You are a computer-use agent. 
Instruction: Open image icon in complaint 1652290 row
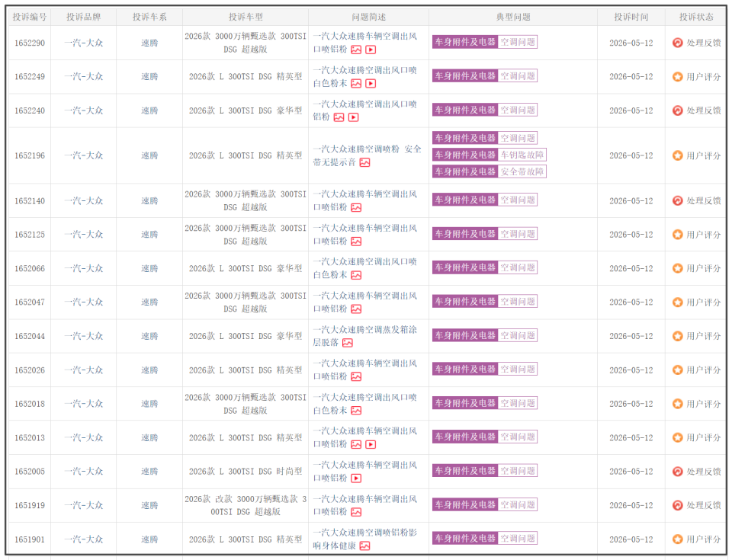click(x=356, y=50)
